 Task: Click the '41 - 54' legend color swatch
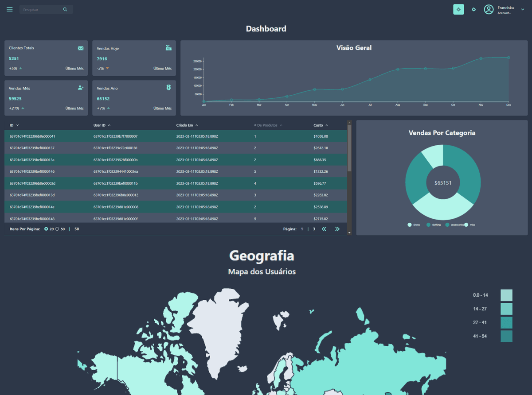click(x=506, y=336)
